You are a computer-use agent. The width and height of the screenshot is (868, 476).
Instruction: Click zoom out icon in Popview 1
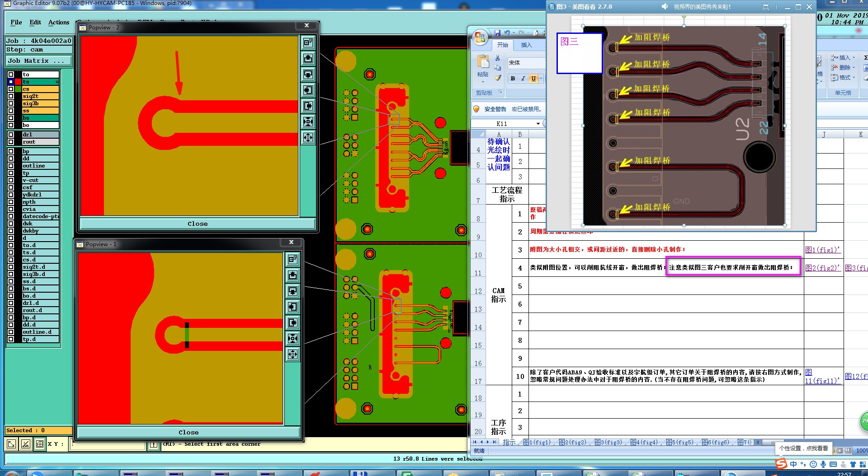point(292,354)
